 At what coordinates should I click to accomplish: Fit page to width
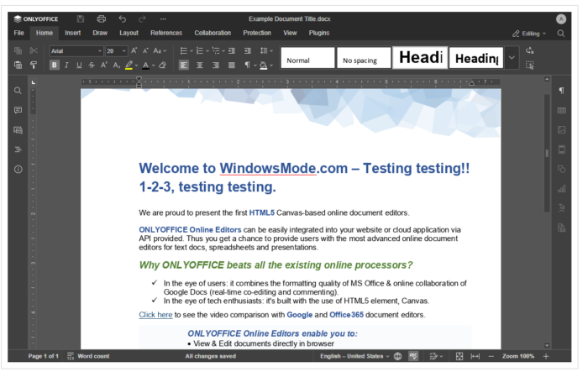point(475,356)
